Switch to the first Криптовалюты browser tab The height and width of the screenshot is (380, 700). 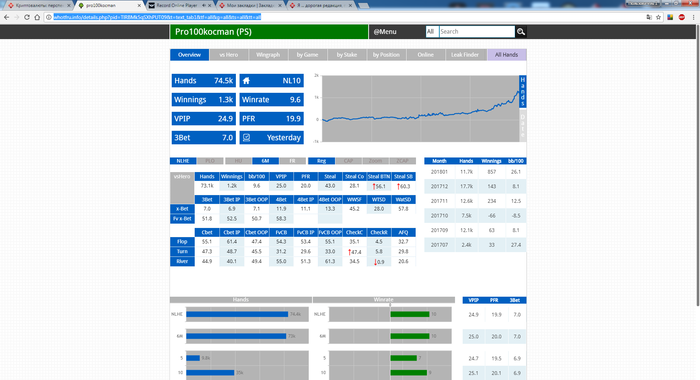coord(39,5)
